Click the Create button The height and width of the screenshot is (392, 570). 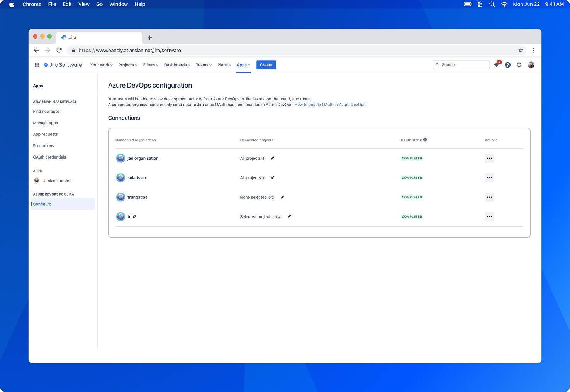pyautogui.click(x=266, y=65)
